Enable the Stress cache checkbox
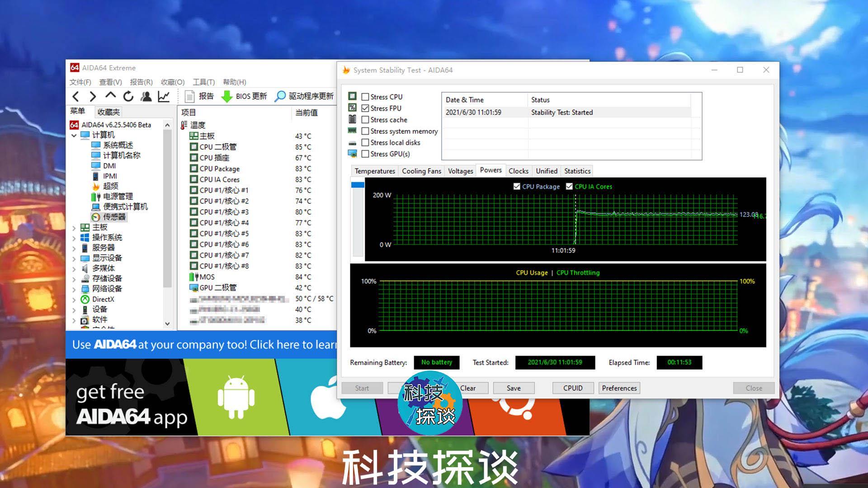The height and width of the screenshot is (488, 868). 365,120
